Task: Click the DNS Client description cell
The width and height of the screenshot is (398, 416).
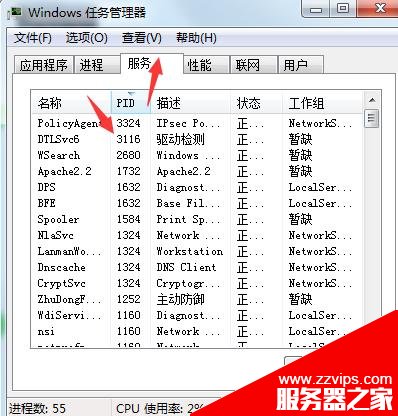Action: pyautogui.click(x=186, y=267)
